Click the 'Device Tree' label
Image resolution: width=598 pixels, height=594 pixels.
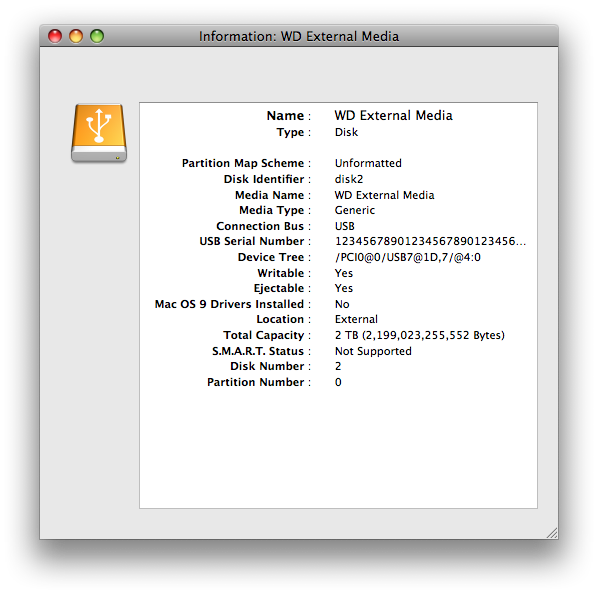pyautogui.click(x=271, y=257)
